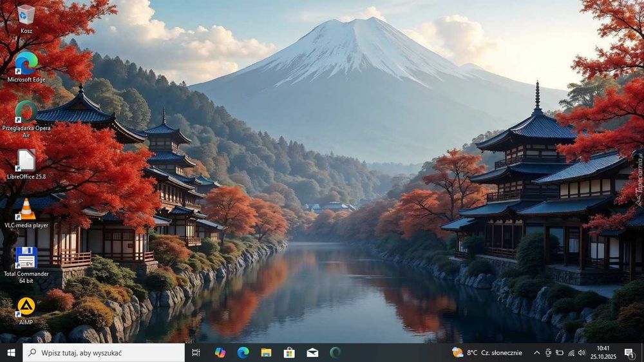
Task: Launch Copilot from the taskbar
Action: point(220,352)
